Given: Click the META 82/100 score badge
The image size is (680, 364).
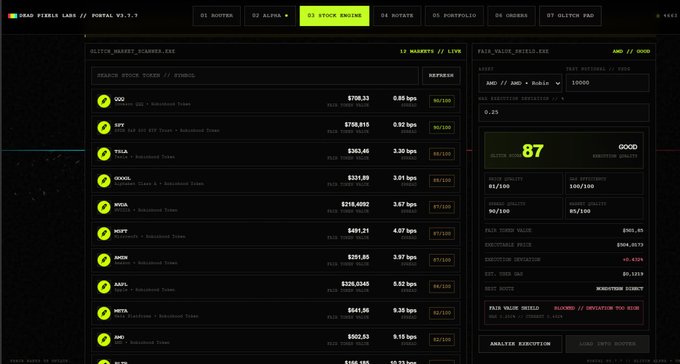Looking at the screenshot, I should [442, 313].
